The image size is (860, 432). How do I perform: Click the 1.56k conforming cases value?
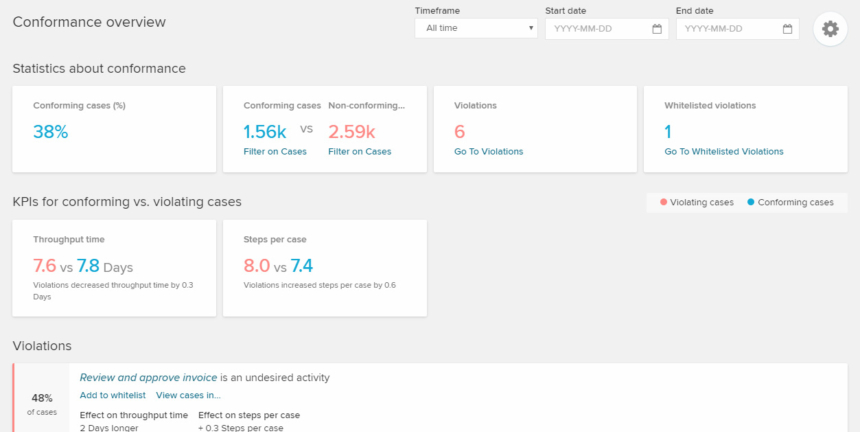(265, 132)
